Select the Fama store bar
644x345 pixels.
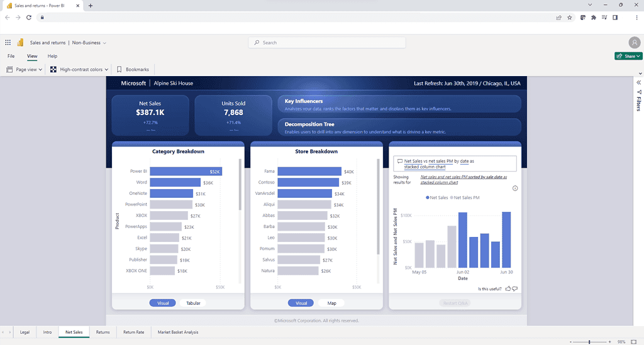(x=309, y=171)
